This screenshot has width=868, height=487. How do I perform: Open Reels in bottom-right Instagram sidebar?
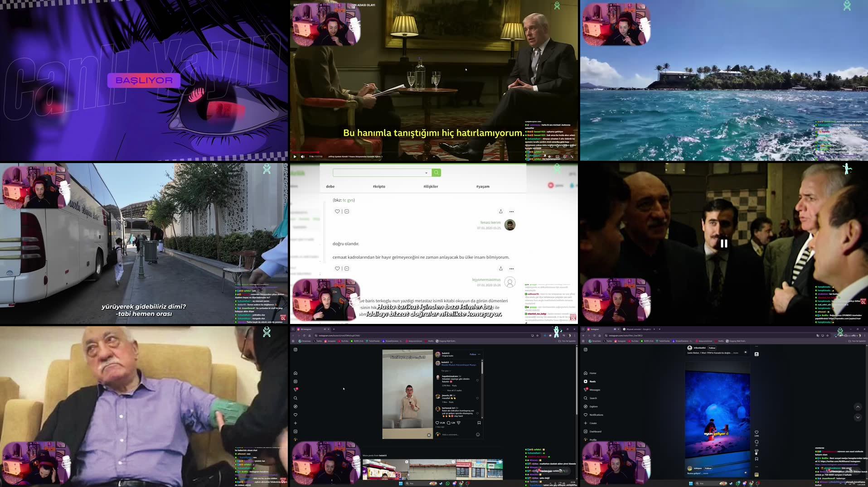[x=590, y=381]
